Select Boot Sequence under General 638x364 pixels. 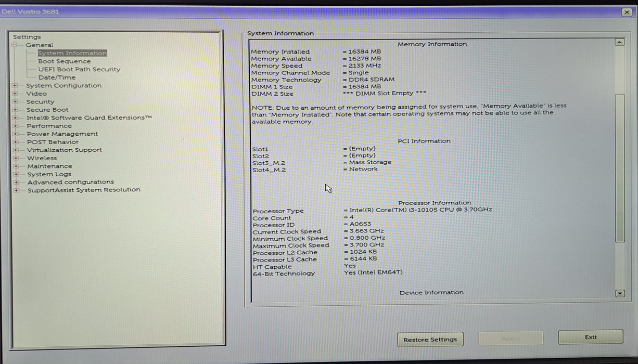point(64,61)
